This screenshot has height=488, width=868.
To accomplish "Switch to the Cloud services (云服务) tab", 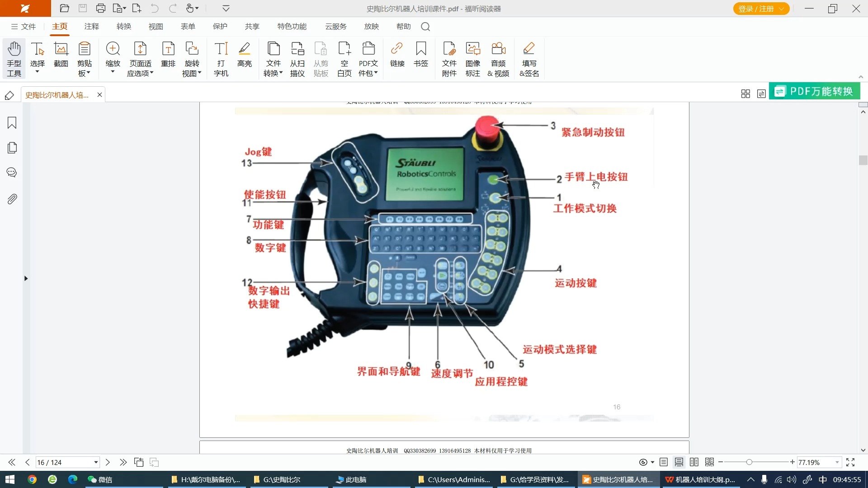I will click(336, 27).
